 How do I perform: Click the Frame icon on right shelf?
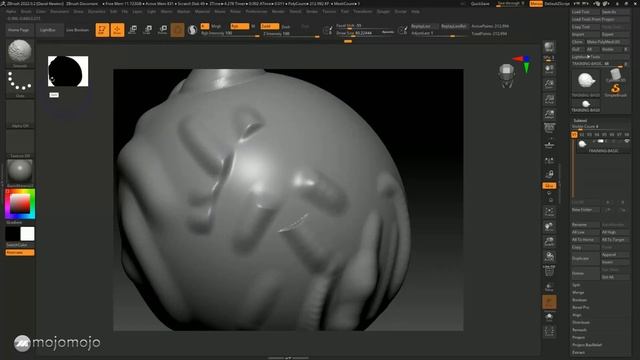pos(549,212)
